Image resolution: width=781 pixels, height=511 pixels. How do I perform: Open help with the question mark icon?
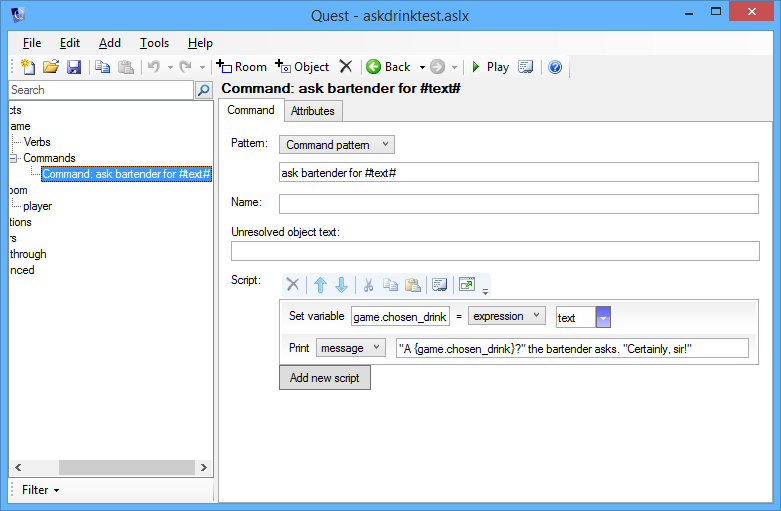pyautogui.click(x=555, y=67)
